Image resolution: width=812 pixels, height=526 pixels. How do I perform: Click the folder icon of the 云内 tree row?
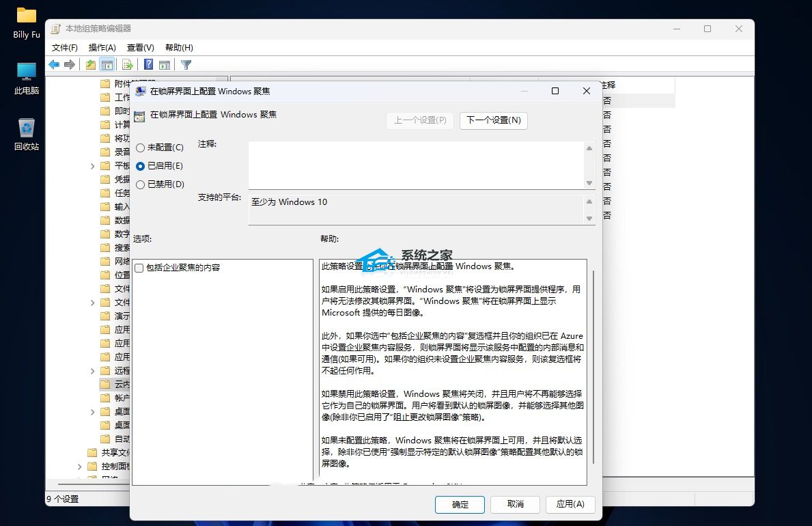(x=105, y=384)
